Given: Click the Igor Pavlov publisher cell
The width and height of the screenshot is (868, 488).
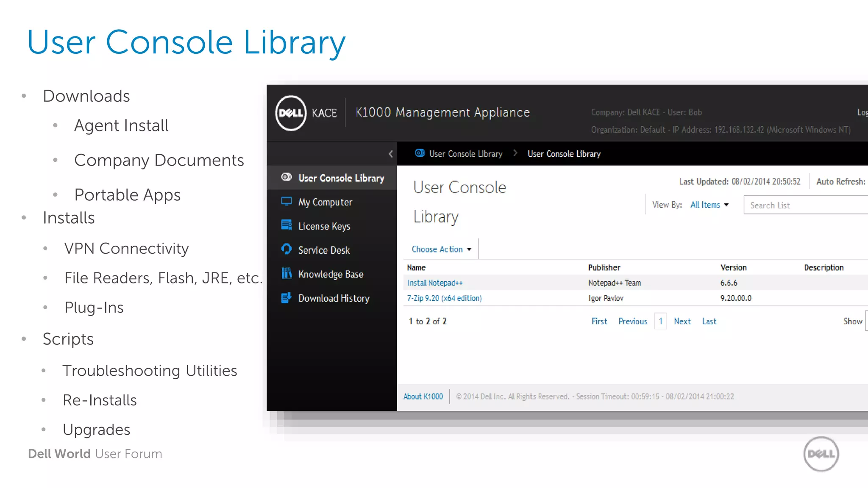Looking at the screenshot, I should tap(606, 298).
